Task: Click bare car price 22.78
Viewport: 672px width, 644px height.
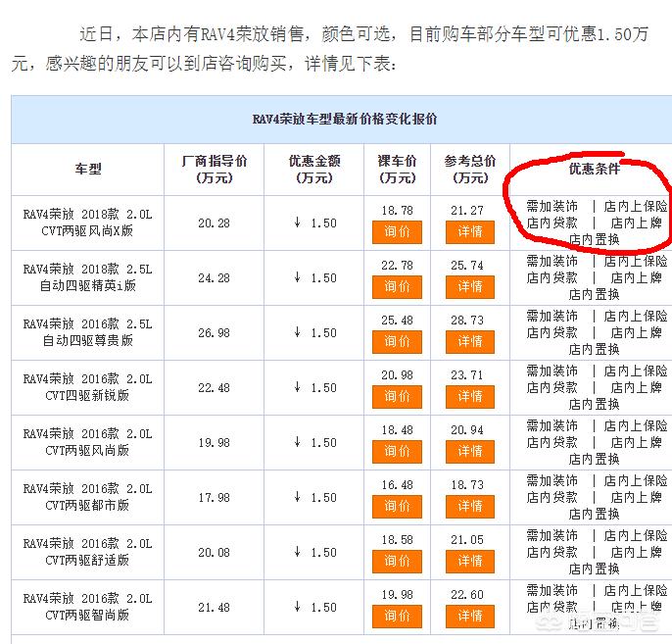Action: (x=398, y=266)
